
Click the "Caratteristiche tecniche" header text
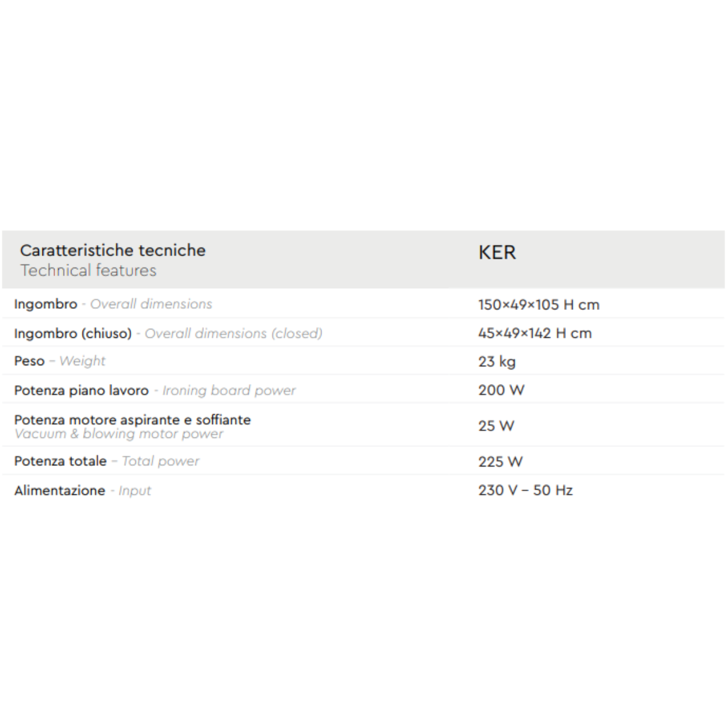(x=113, y=251)
